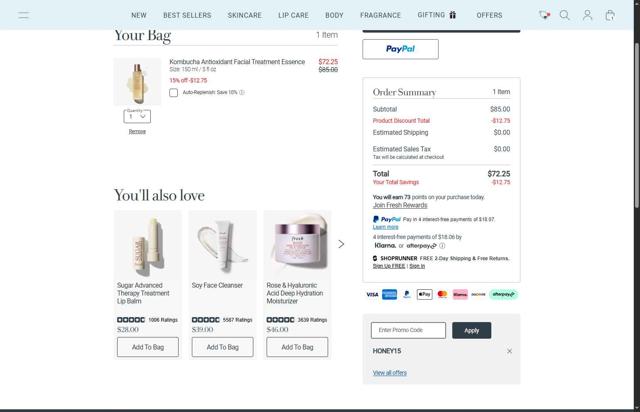Show next recommended products arrow
640x412 pixels.
click(341, 244)
